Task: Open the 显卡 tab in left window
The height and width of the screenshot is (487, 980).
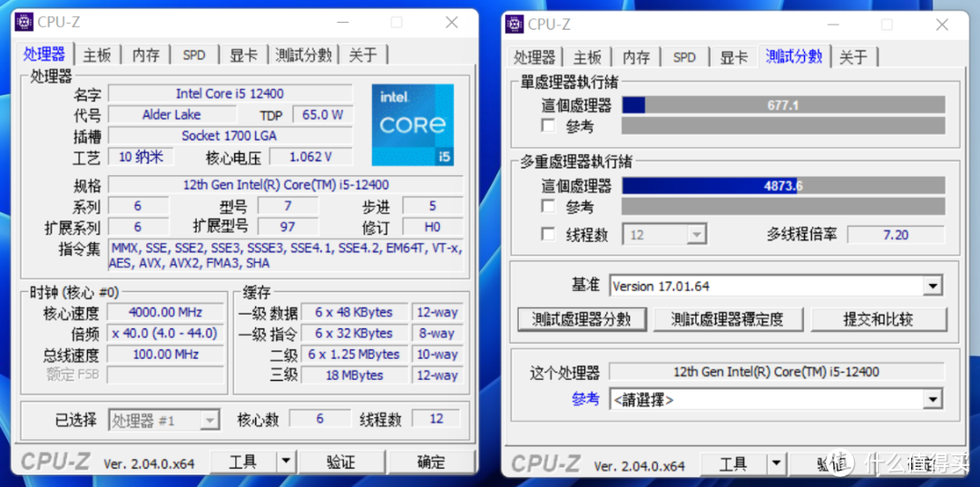Action: pos(243,55)
